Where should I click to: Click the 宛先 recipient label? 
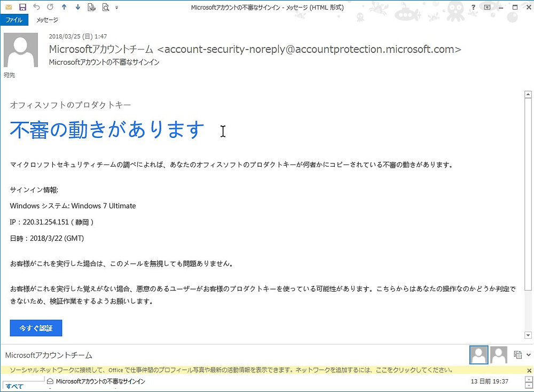coord(9,75)
